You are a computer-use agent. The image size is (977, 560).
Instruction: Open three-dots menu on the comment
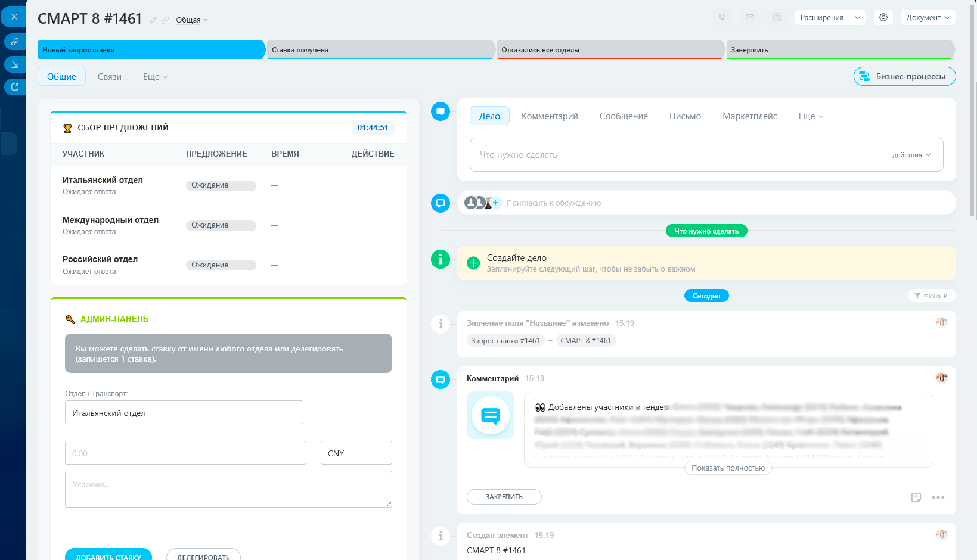(938, 497)
